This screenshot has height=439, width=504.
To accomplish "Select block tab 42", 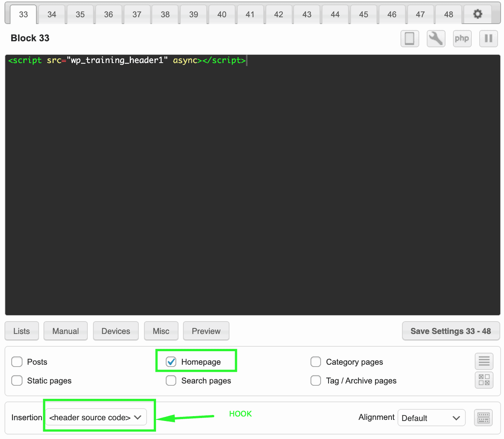I will 279,14.
